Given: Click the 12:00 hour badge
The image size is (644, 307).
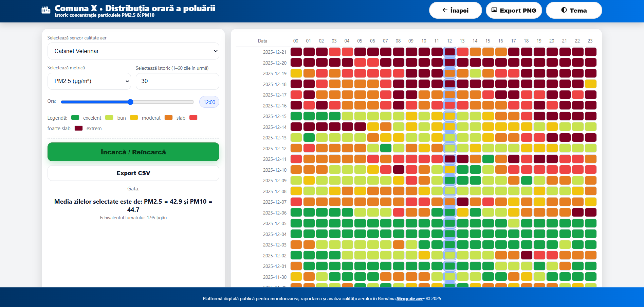Looking at the screenshot, I should [209, 102].
